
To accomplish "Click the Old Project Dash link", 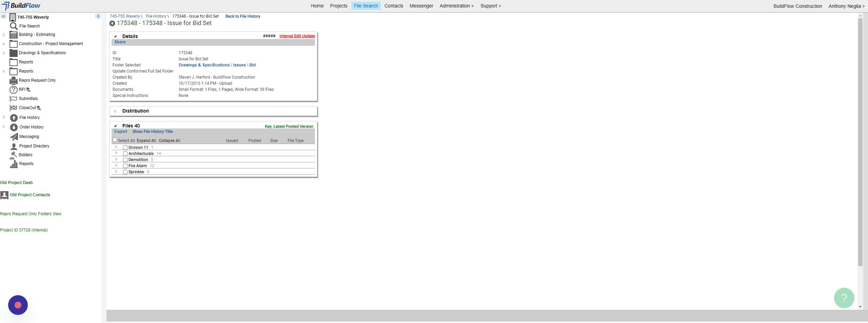I will point(16,183).
